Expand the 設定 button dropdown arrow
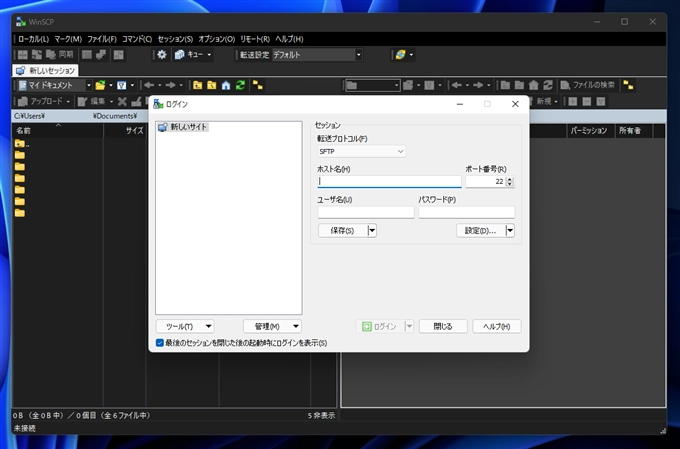The height and width of the screenshot is (449, 680). click(x=510, y=230)
